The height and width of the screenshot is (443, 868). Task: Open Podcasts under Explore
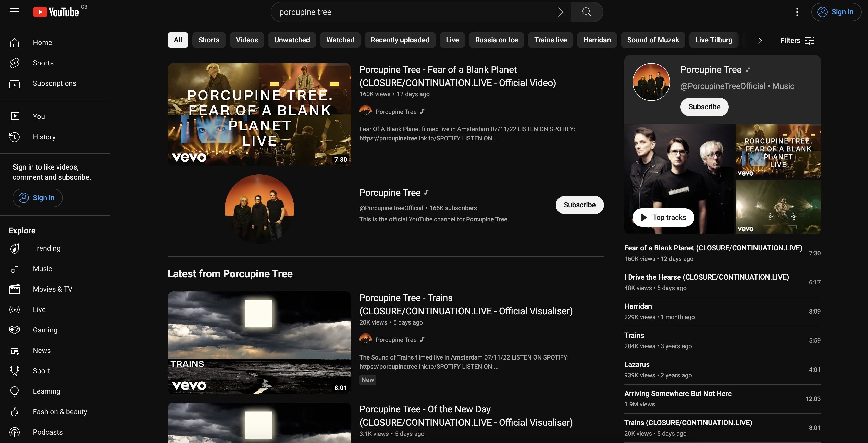tap(55, 432)
